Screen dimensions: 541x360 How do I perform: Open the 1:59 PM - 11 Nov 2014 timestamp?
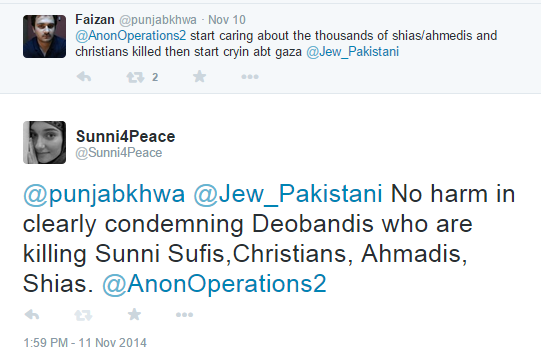pos(85,343)
